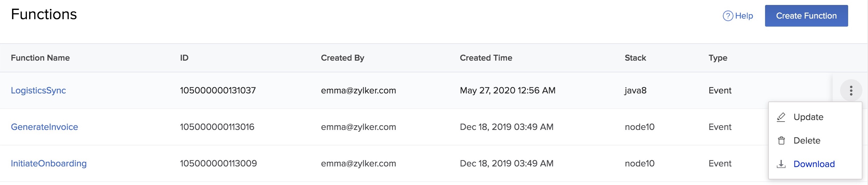Sort by the Function Name column header
The height and width of the screenshot is (185, 868).
click(x=40, y=58)
